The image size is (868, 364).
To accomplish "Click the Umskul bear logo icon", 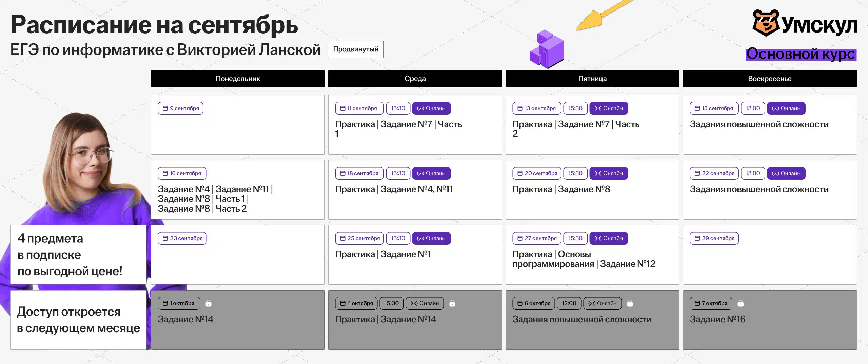I will [x=766, y=23].
